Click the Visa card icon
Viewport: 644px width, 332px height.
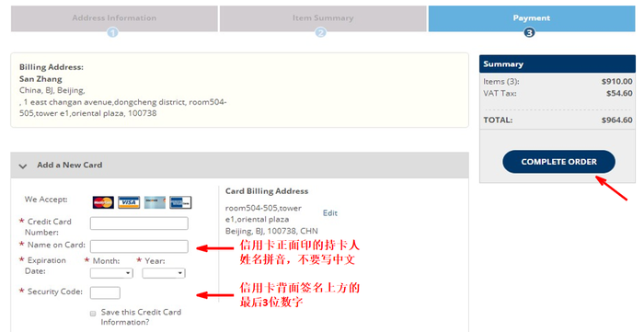click(x=129, y=202)
